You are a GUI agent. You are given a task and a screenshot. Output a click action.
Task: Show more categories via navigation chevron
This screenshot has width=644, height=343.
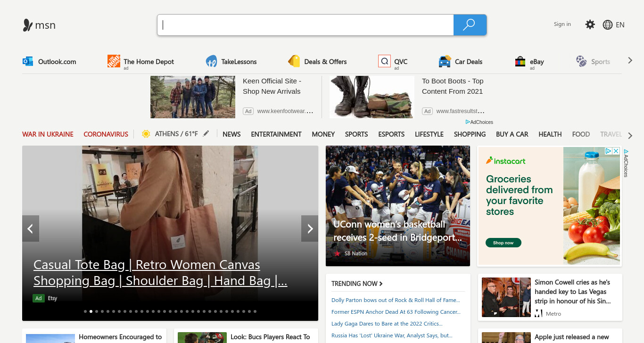click(630, 135)
